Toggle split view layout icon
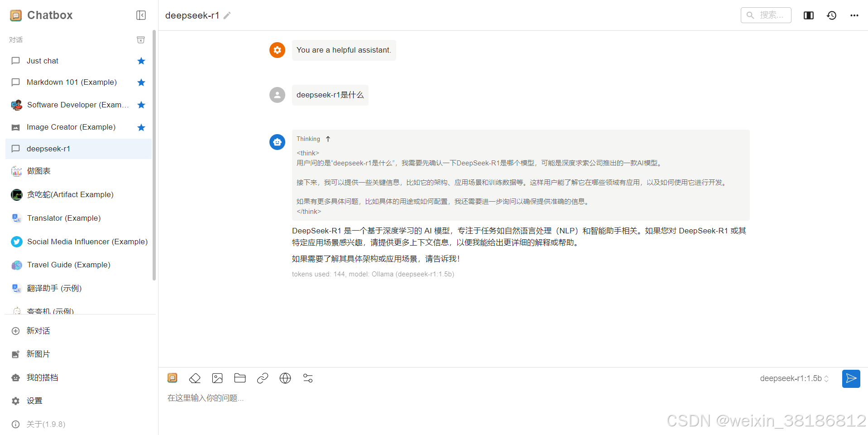Screen dimensions: 868x435 (809, 15)
